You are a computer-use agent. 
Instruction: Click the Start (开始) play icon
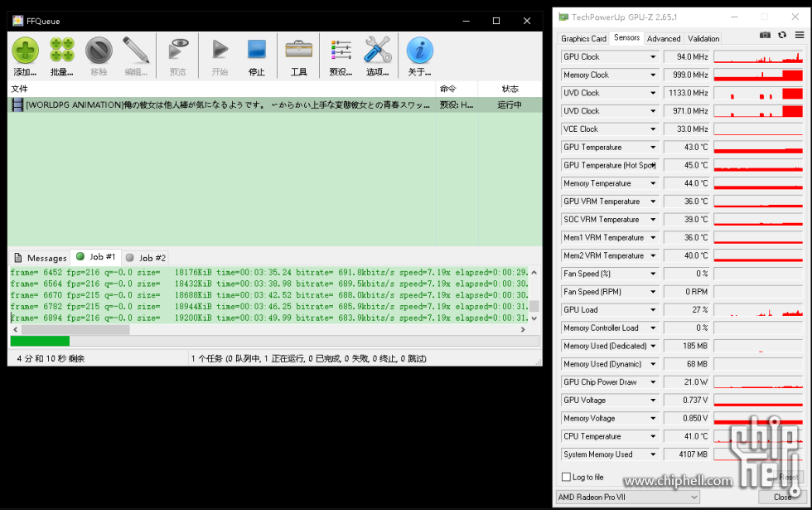tap(220, 50)
